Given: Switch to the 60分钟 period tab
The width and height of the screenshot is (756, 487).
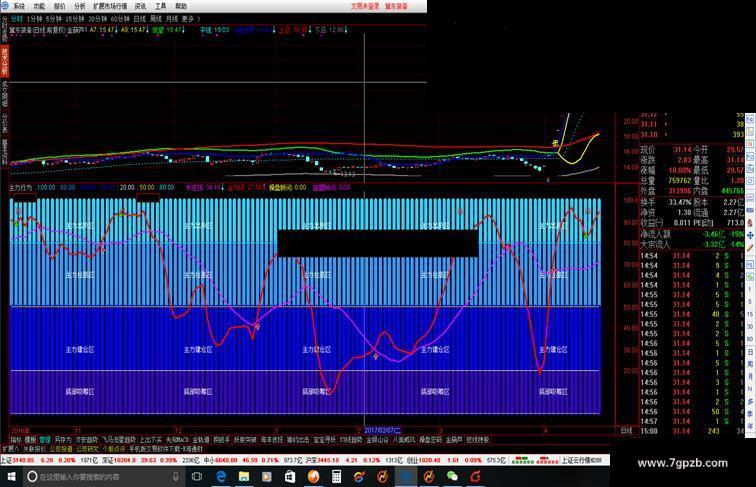Looking at the screenshot, I should (x=120, y=19).
